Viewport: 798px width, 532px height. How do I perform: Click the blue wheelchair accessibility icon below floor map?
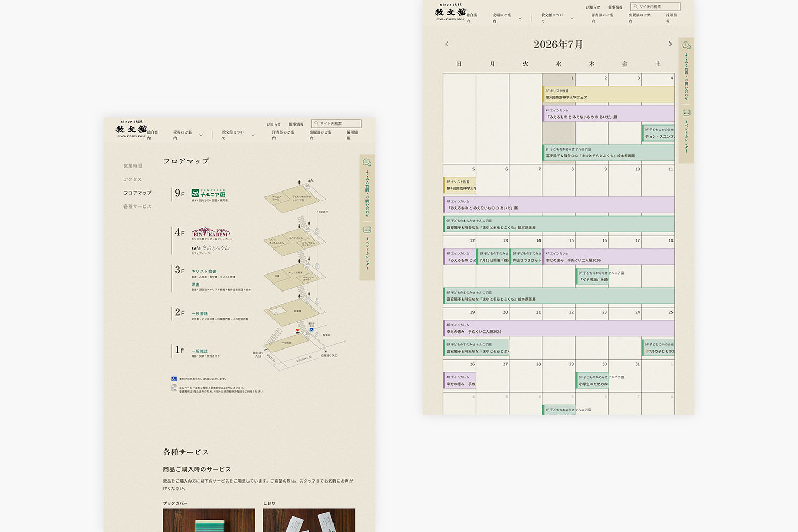click(174, 379)
